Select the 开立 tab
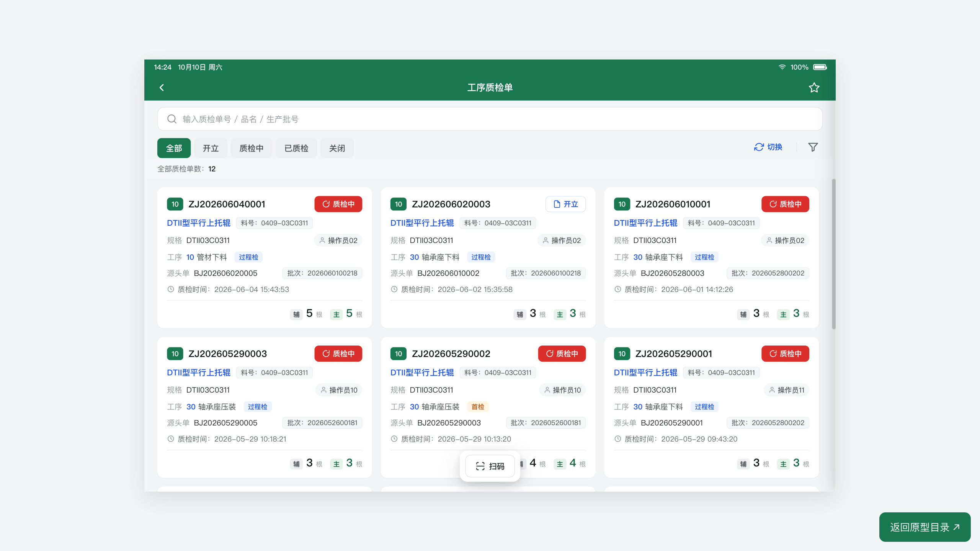Viewport: 980px width, 551px height. coord(211,148)
